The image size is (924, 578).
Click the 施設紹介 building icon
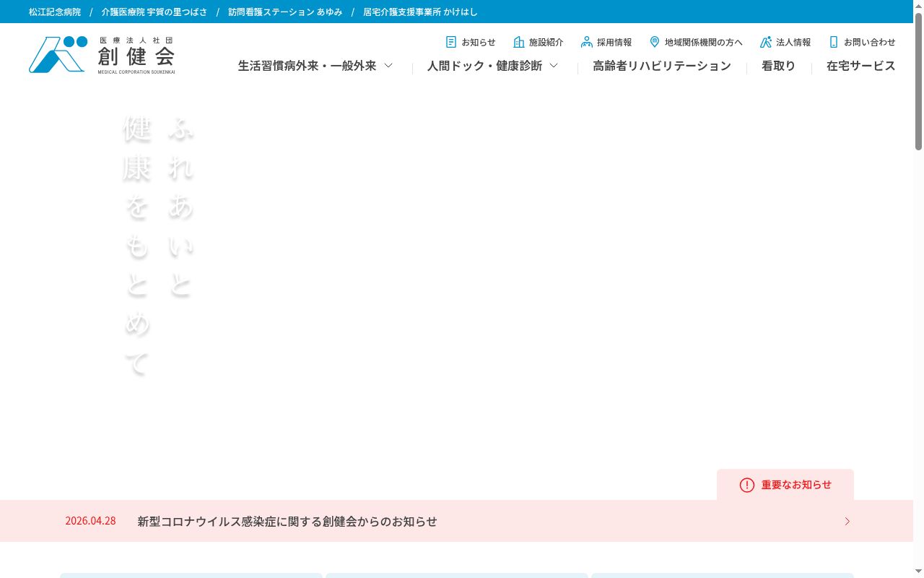[518, 42]
